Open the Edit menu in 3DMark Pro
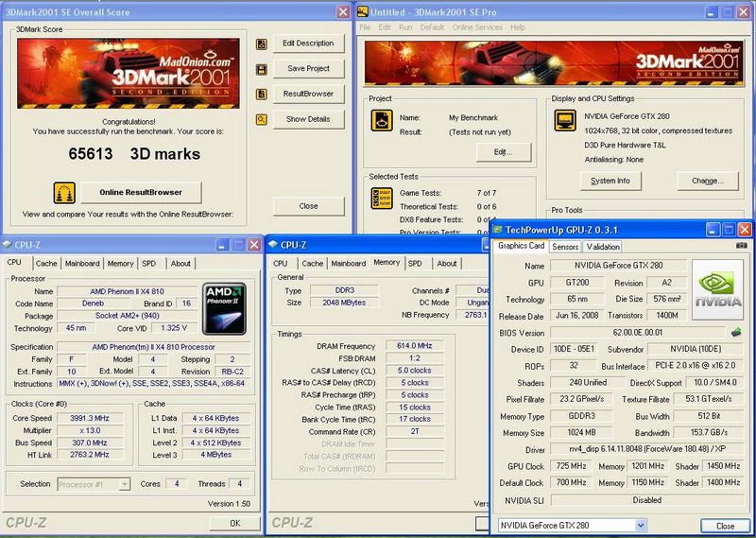Image resolution: width=756 pixels, height=538 pixels. 385,27
